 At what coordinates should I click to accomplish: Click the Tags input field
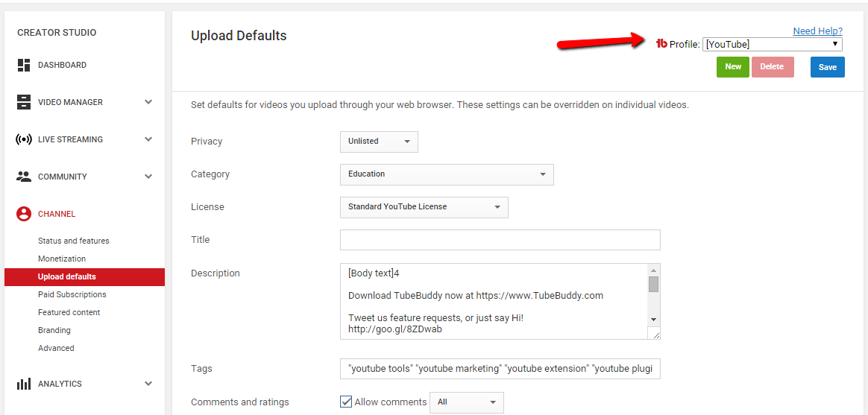500,369
